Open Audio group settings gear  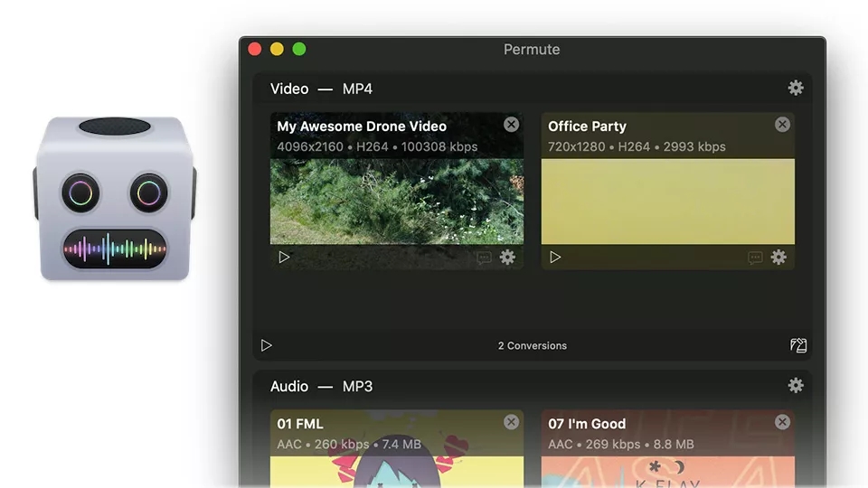point(796,385)
